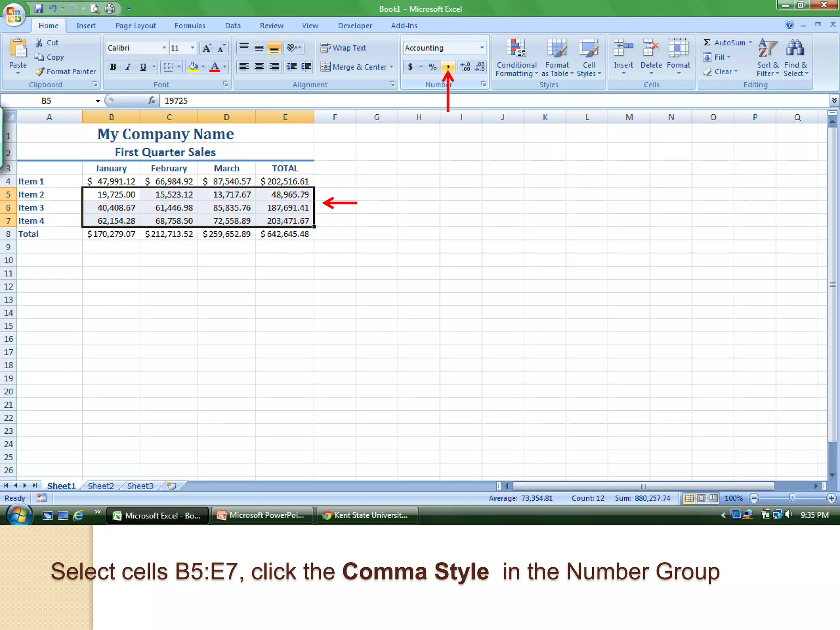Toggle Wrap Text on selection
Image resolution: width=840 pixels, height=630 pixels.
click(x=343, y=48)
